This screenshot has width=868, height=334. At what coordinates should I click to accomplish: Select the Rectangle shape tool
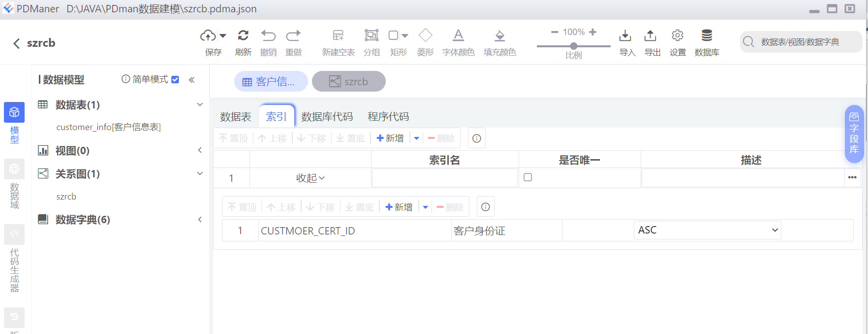(393, 35)
